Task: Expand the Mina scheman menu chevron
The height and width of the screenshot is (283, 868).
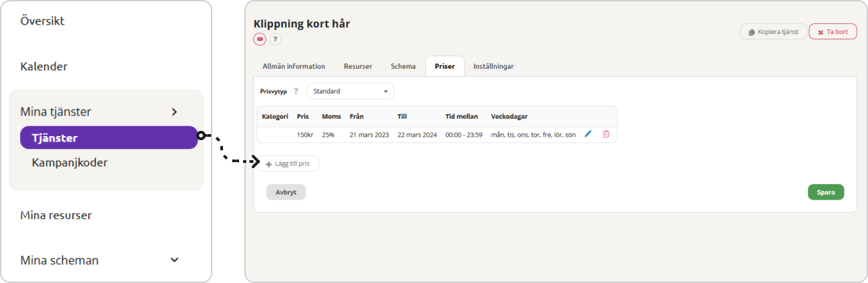Action: point(174,260)
